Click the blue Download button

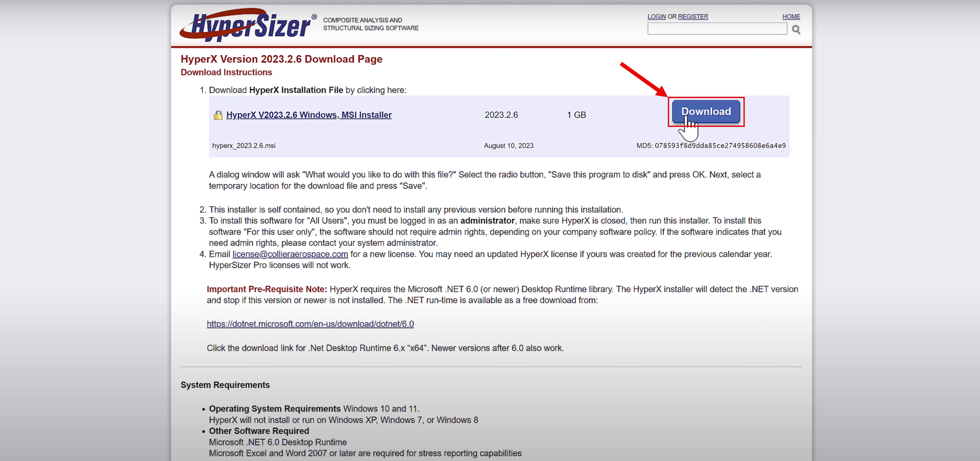click(706, 111)
